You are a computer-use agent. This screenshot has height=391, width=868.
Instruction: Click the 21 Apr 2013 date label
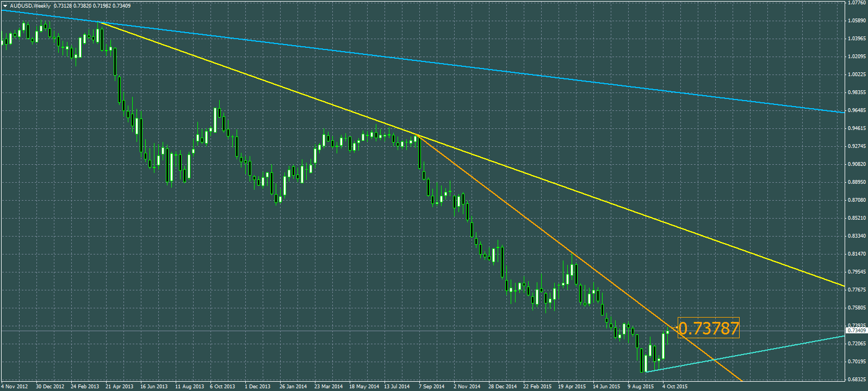click(x=120, y=387)
